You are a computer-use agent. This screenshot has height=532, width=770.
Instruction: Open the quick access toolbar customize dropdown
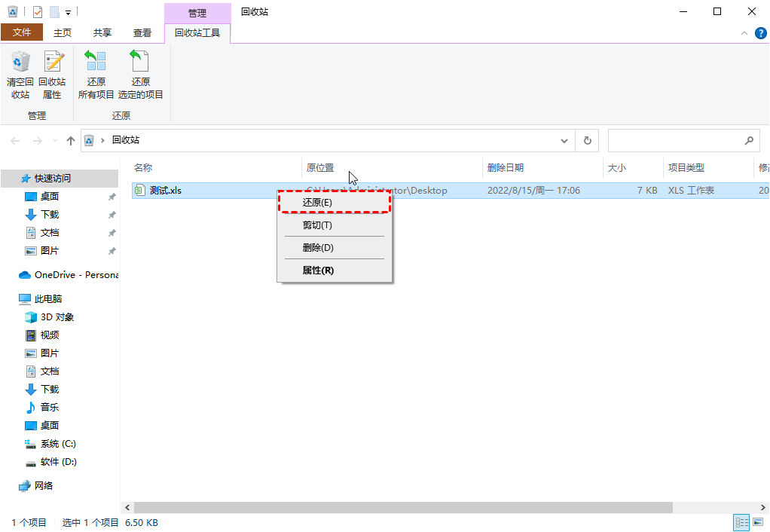pos(69,12)
